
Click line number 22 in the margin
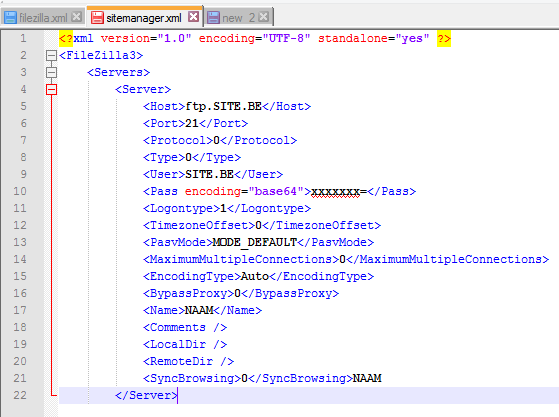click(x=20, y=395)
